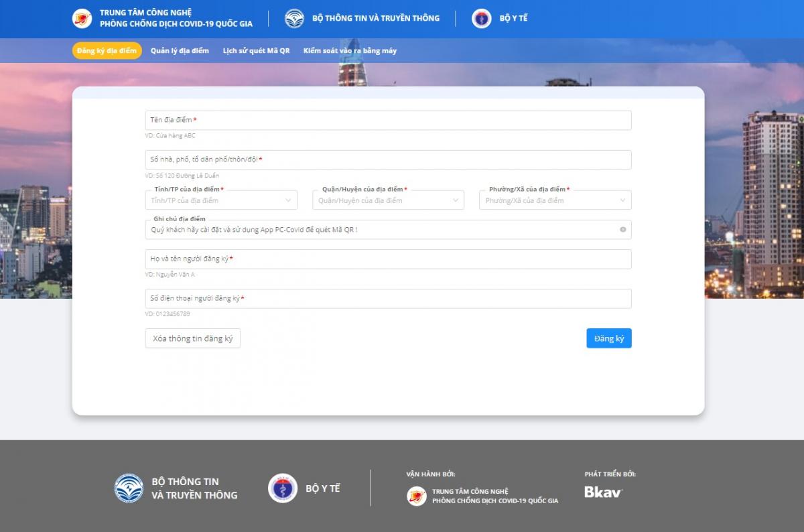Clear the Ghi chú địa điểm field with the x icon
This screenshot has width=804, height=532.
click(x=622, y=230)
